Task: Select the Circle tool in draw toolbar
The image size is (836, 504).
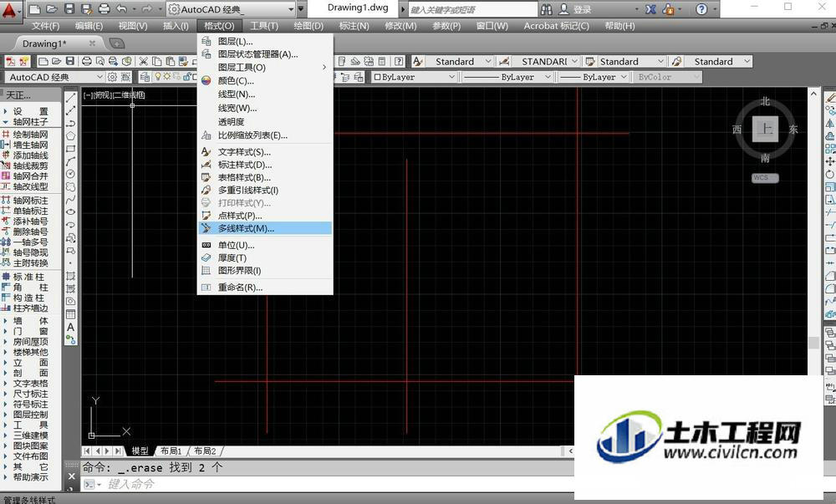Action: click(x=70, y=174)
